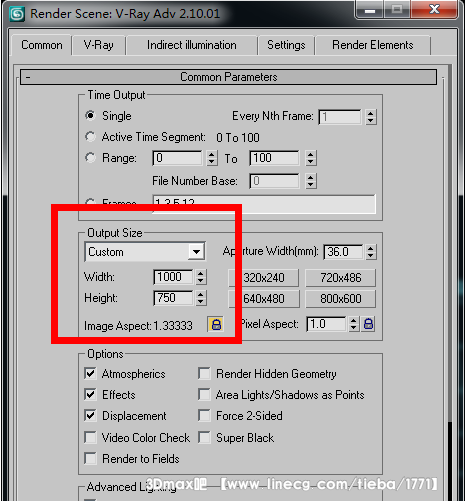Screen dimensions: 467x501
Task: Adjust the Aperture Width spinner
Action: click(370, 252)
